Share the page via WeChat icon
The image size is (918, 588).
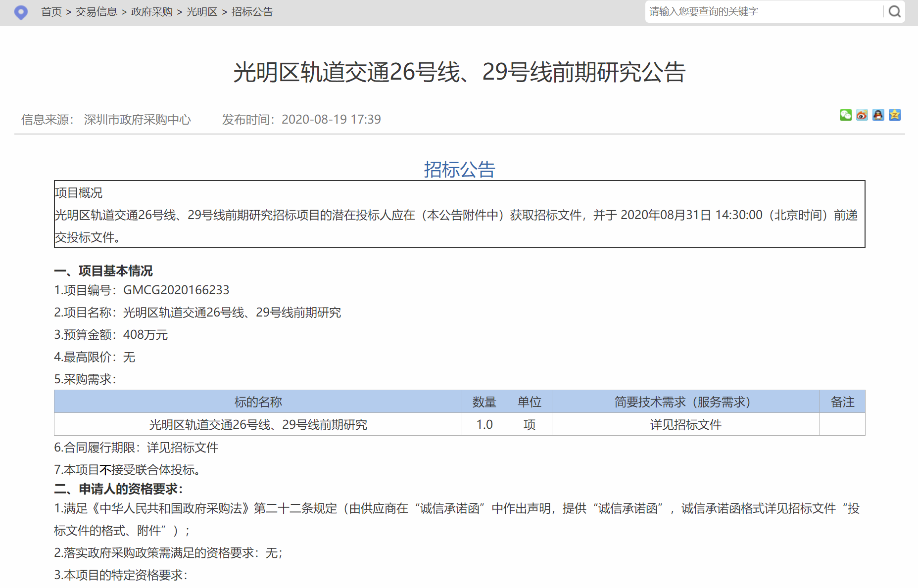click(845, 115)
